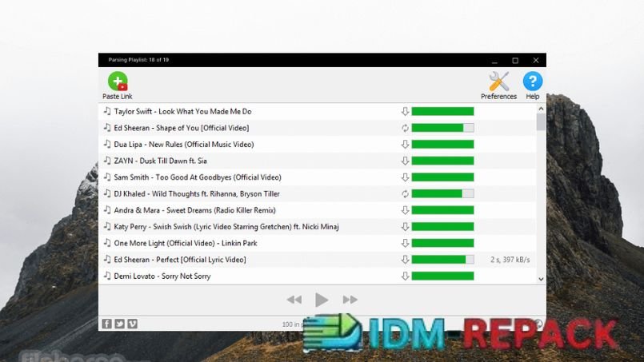Open Preferences with the wrench icon

click(498, 86)
